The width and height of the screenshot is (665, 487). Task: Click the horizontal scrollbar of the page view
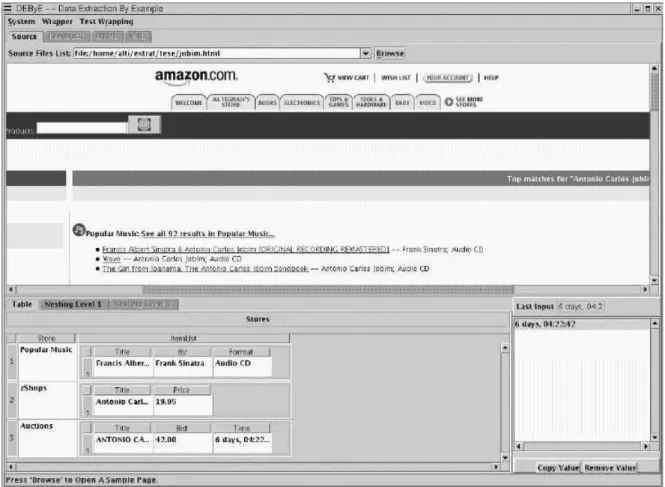point(328,290)
